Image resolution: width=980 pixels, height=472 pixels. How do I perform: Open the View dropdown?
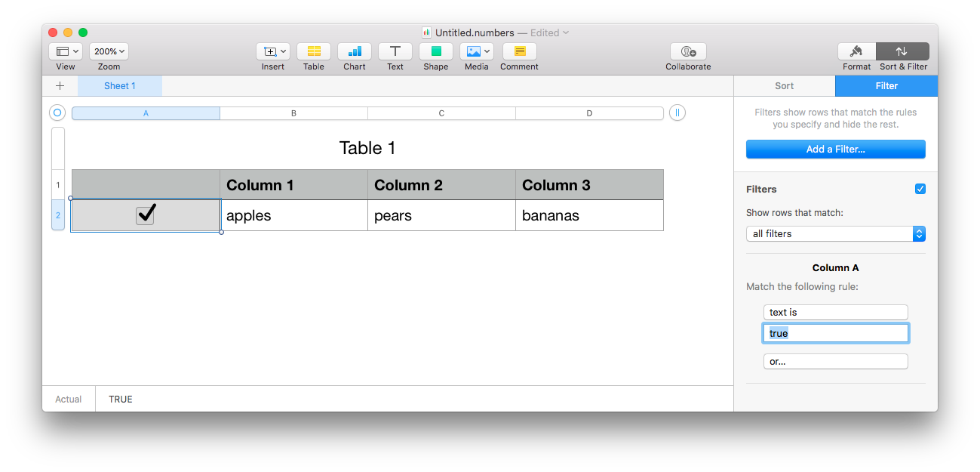click(66, 51)
